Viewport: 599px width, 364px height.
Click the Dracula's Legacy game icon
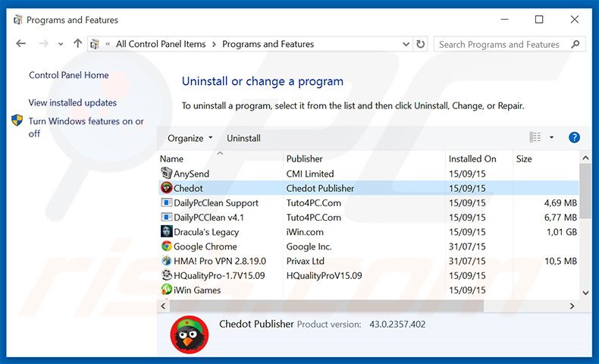coord(166,231)
